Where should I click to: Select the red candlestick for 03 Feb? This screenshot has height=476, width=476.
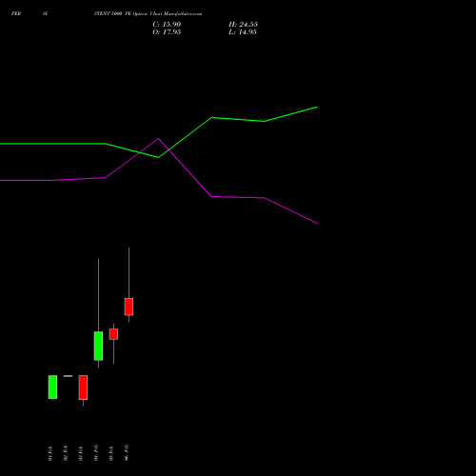(x=83, y=387)
